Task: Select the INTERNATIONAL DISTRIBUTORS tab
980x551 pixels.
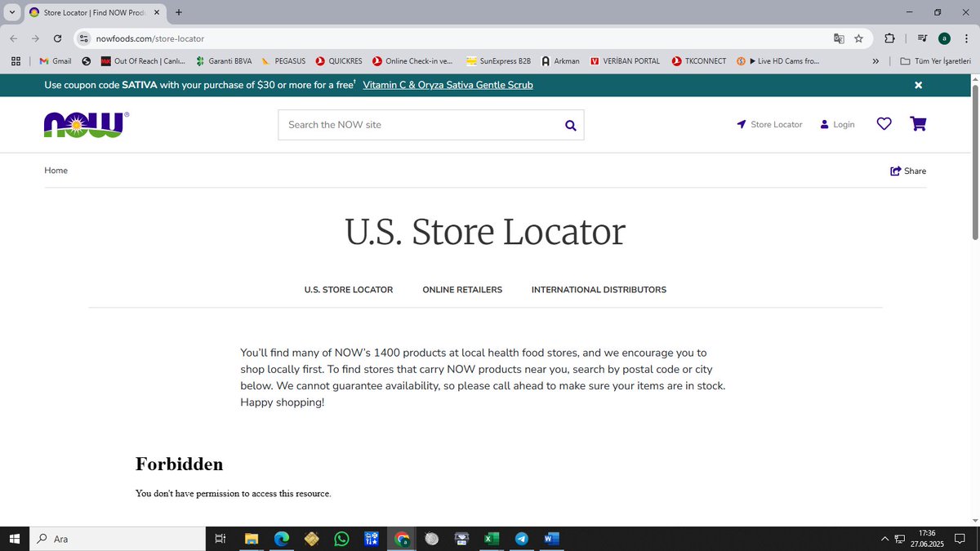Action: (x=599, y=290)
